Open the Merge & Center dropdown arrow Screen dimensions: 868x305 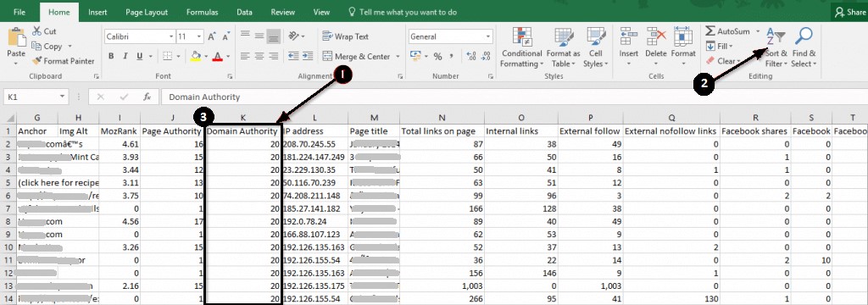398,57
